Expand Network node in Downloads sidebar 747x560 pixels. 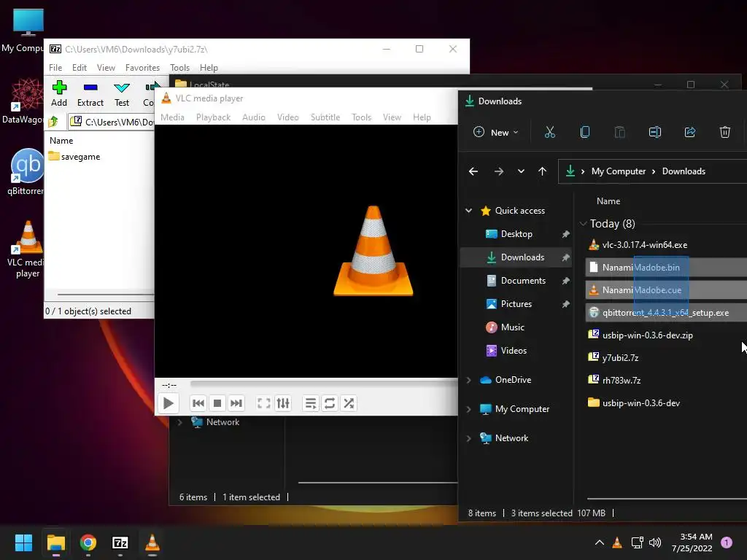pos(469,438)
